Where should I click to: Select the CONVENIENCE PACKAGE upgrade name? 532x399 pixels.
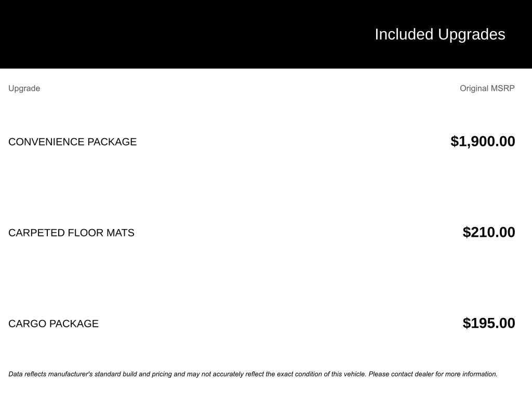click(x=72, y=142)
